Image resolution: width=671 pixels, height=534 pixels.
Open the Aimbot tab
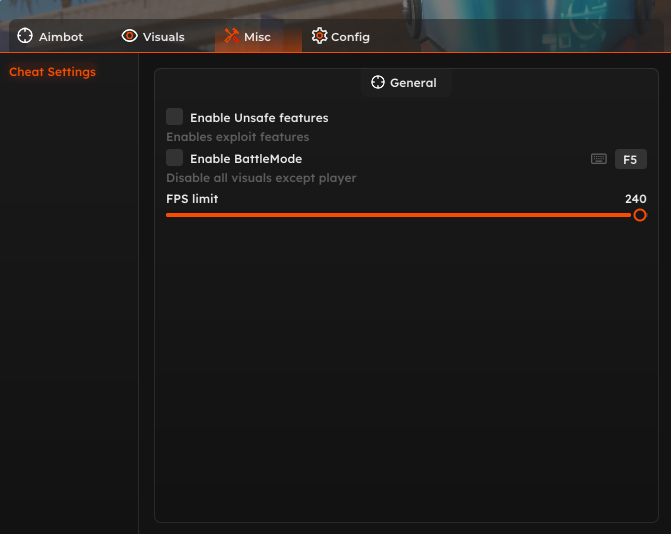pos(60,37)
